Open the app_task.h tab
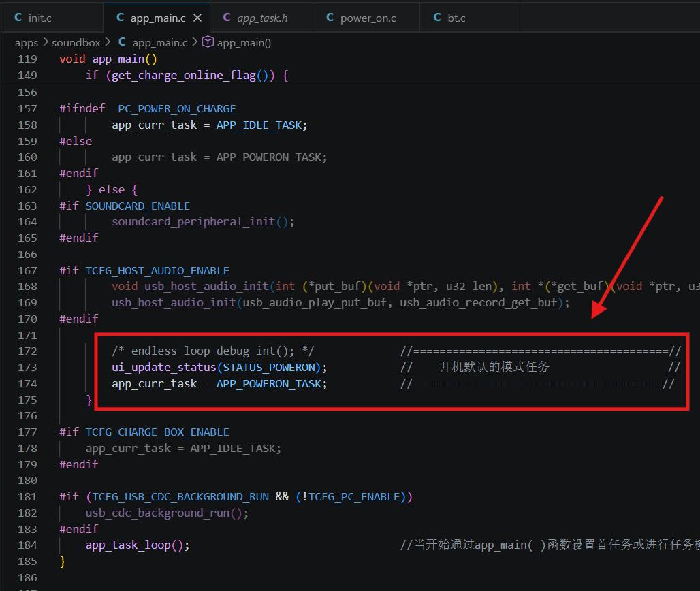 click(261, 18)
